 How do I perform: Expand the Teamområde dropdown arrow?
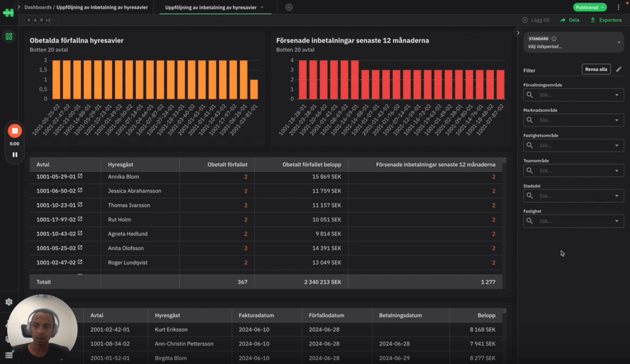click(617, 171)
